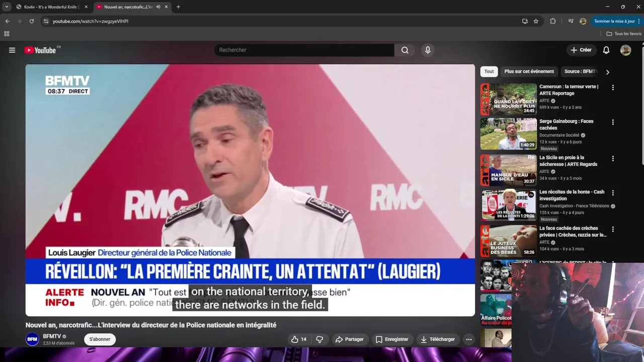Open BFMTV channel avatar
644x362 pixels.
32,339
